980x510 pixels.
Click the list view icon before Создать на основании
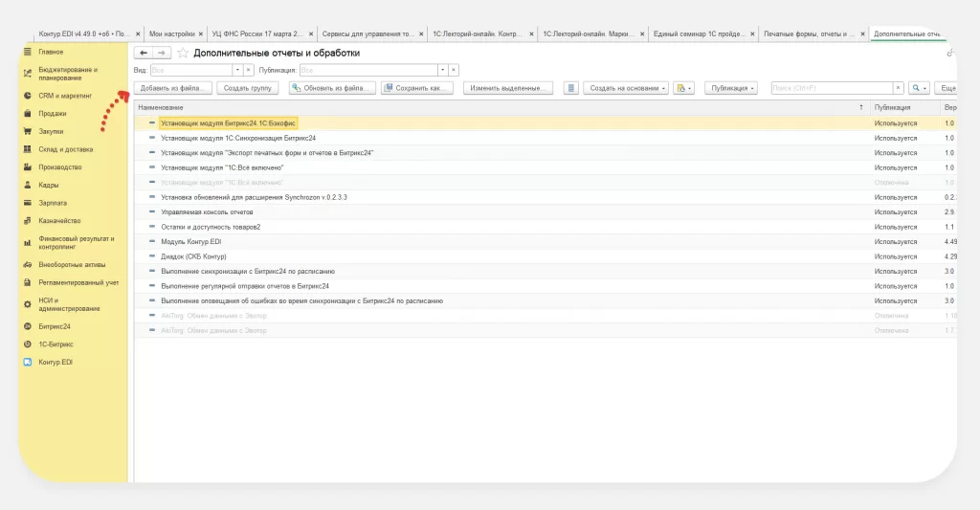(x=571, y=88)
